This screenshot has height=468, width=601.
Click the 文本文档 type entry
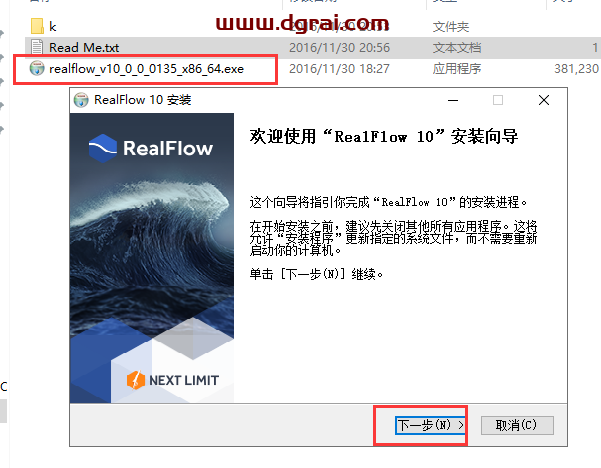click(458, 47)
